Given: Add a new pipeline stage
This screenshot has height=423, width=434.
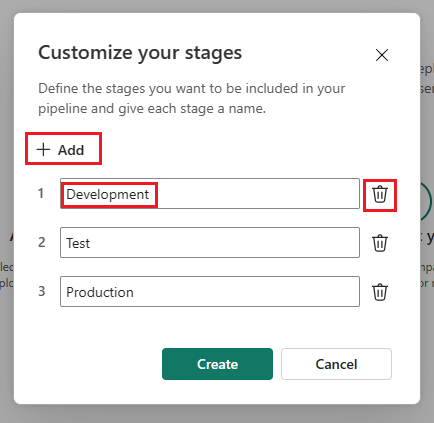Looking at the screenshot, I should click(x=60, y=150).
